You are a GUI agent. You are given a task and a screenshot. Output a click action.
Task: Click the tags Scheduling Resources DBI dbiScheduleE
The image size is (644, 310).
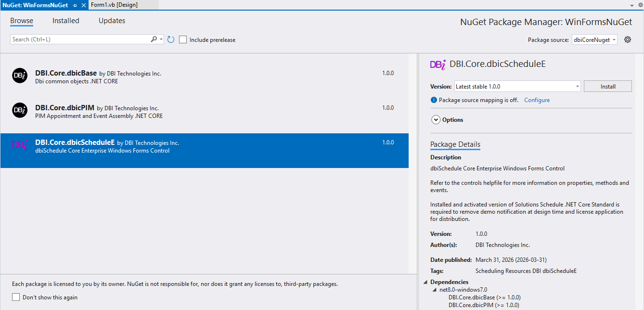(526, 271)
